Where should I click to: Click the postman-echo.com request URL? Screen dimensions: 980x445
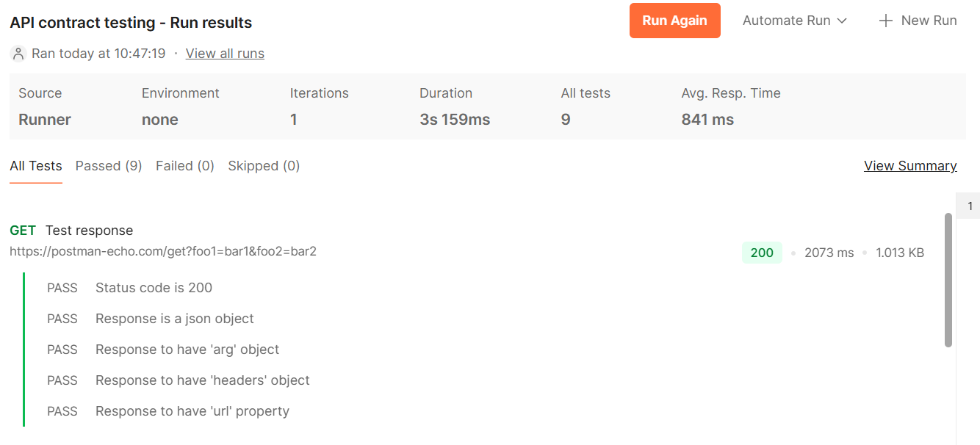pyautogui.click(x=163, y=251)
